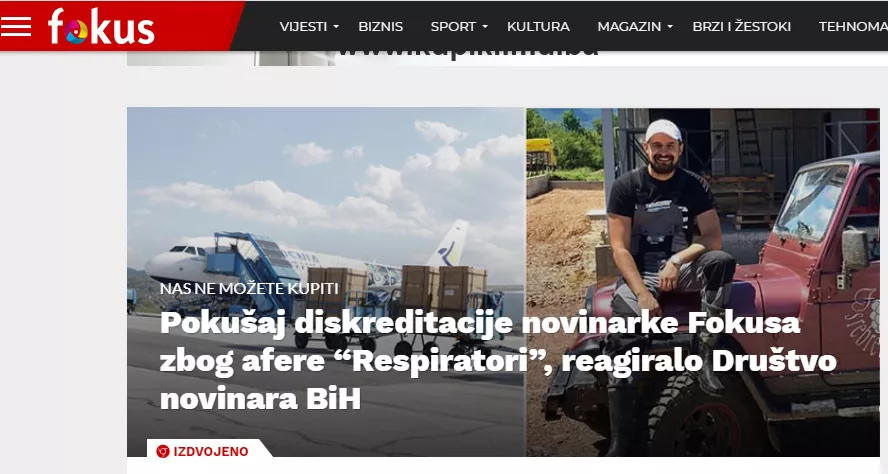The height and width of the screenshot is (474, 888).
Task: Open the Kultura section
Action: 538,27
